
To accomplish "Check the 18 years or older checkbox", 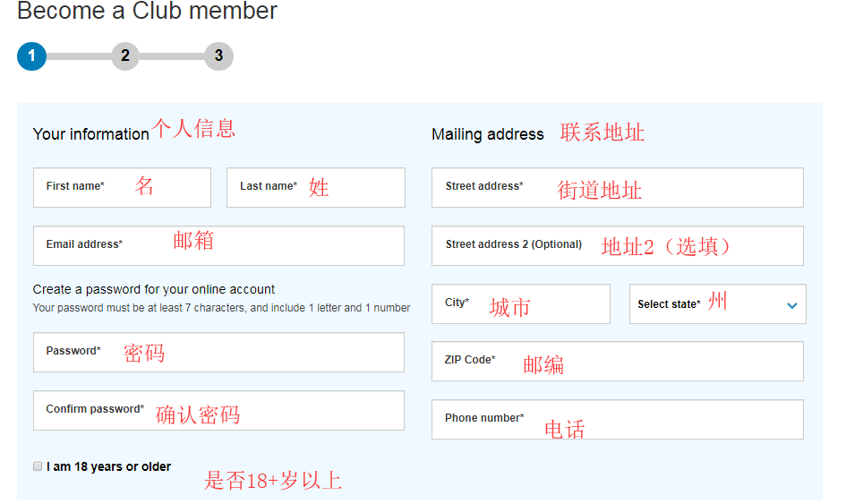I will pos(38,466).
